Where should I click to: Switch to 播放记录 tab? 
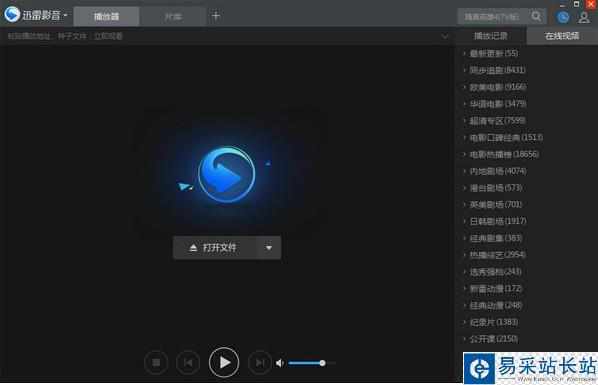(x=491, y=36)
